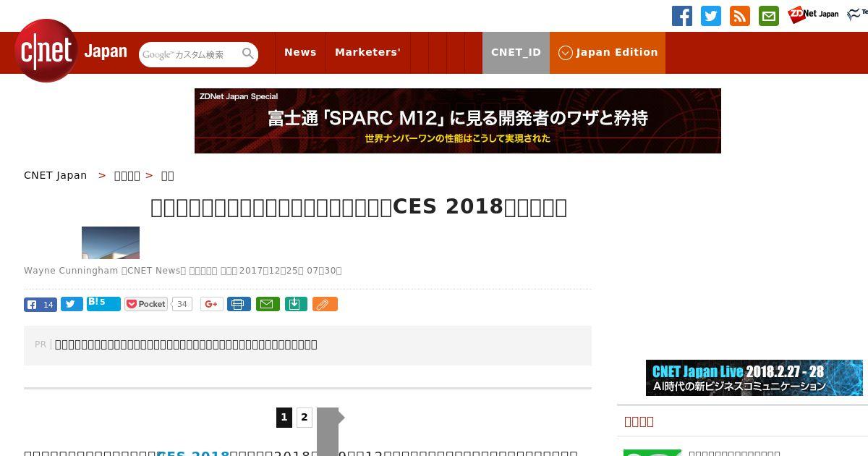The width and height of the screenshot is (868, 456).
Task: Open the CNET Japan Live 2018 banner
Action: pos(754,378)
